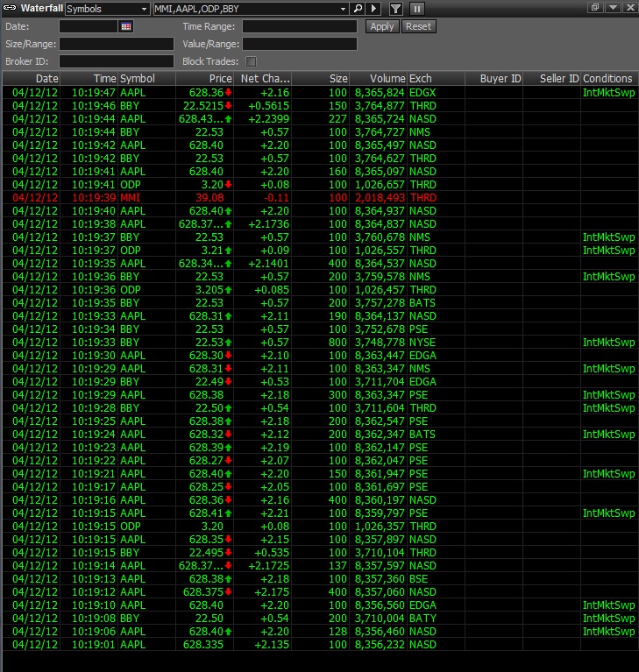Click net change -0.11 in MMI row
The width and height of the screenshot is (639, 672).
tap(276, 198)
